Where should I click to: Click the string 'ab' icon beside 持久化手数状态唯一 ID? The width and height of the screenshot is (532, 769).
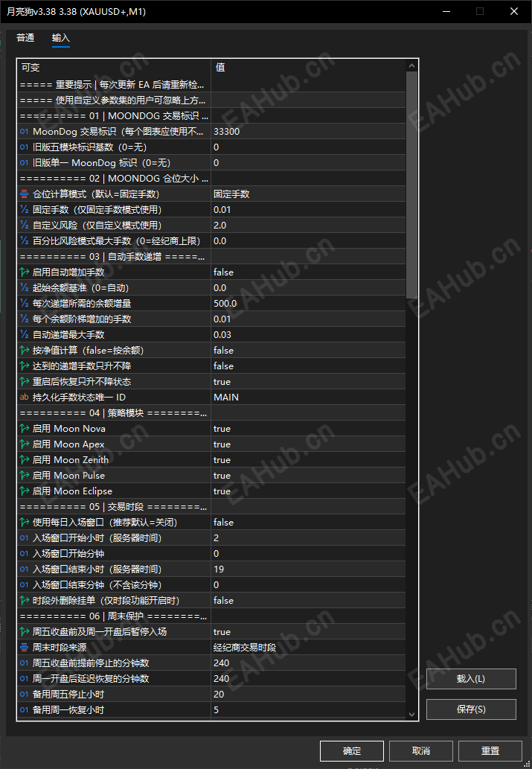[24, 398]
